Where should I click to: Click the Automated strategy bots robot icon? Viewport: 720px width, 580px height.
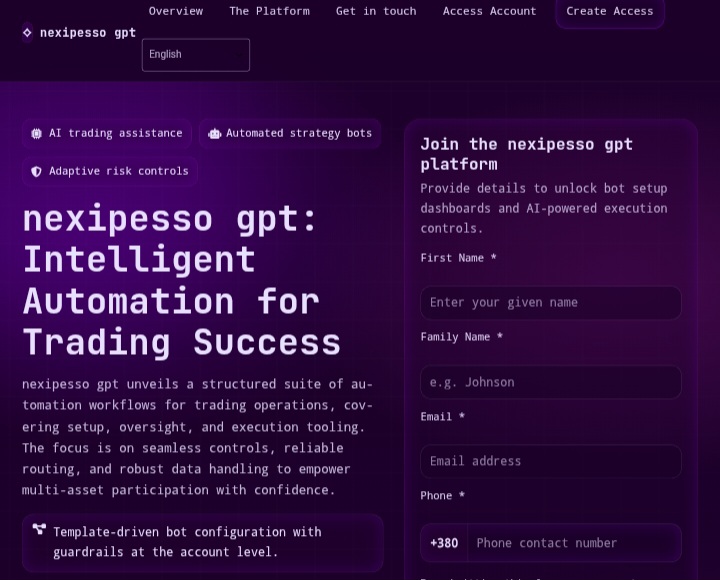[214, 134]
